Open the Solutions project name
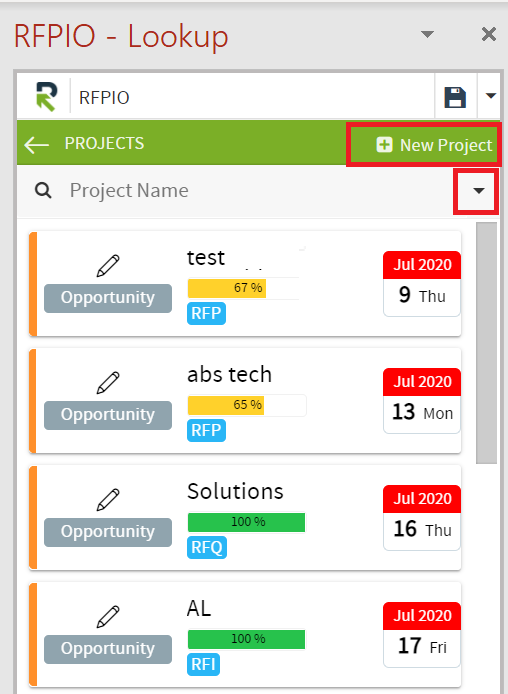508x694 pixels. 235,491
